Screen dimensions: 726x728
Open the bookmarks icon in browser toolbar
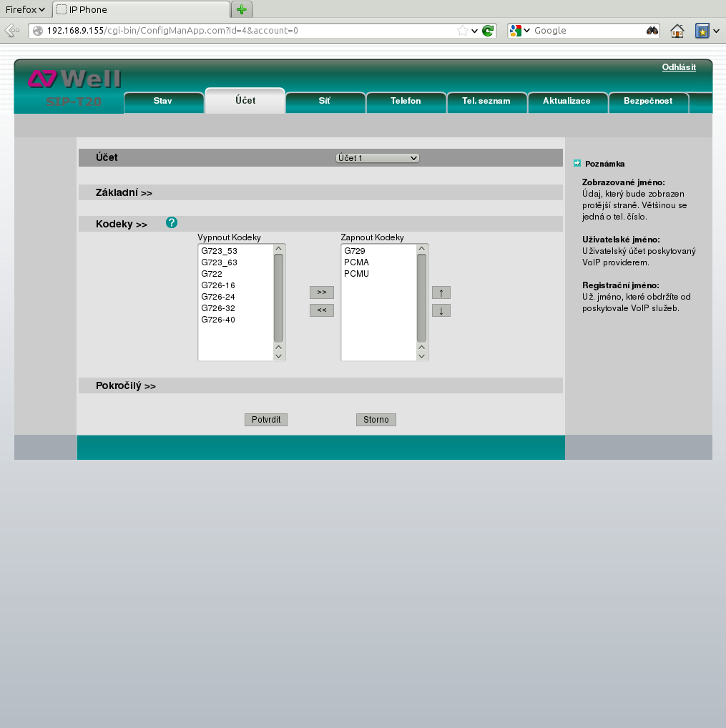click(702, 31)
